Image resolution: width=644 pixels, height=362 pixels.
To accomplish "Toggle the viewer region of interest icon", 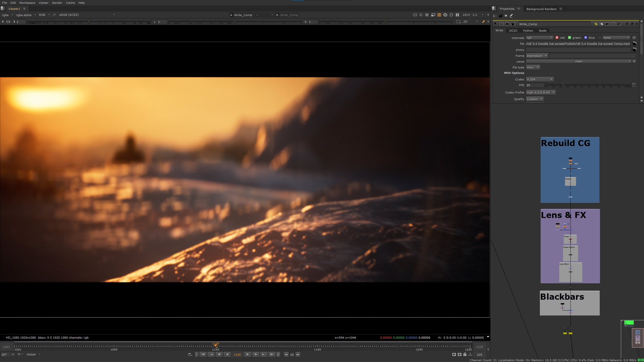I will [459, 22].
